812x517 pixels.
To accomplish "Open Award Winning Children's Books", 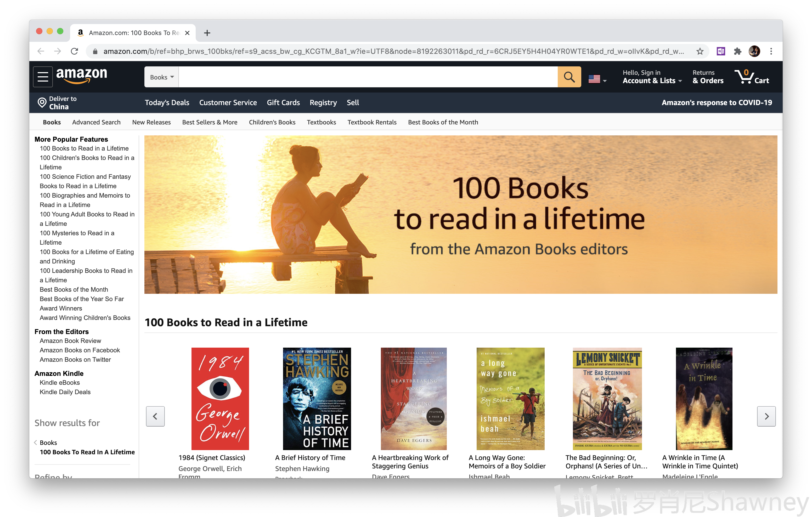I will click(85, 318).
